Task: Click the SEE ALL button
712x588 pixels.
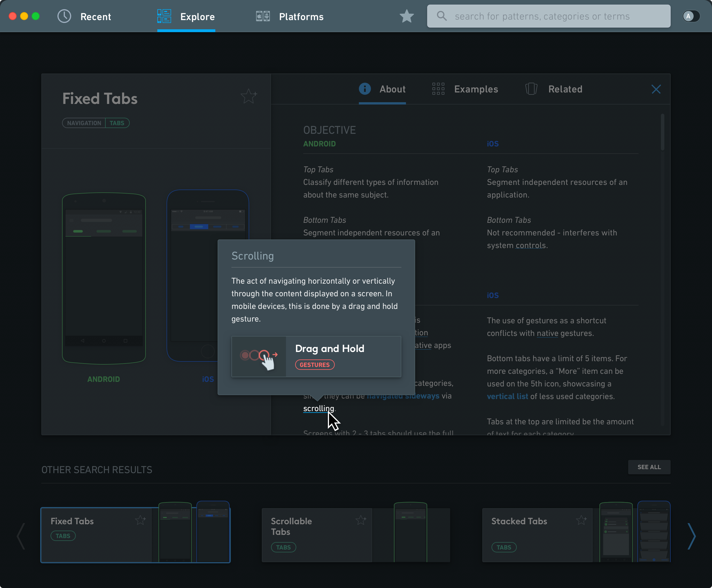Action: pyautogui.click(x=649, y=467)
